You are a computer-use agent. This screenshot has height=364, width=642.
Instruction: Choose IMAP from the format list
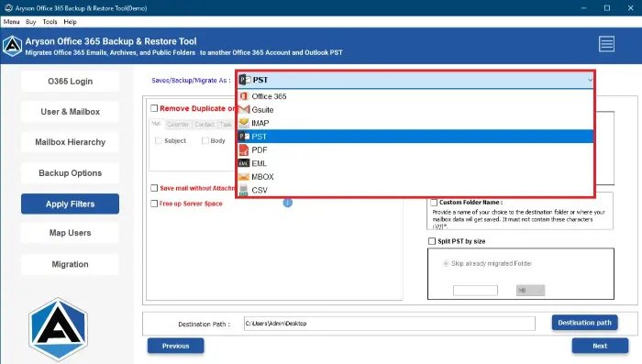click(x=415, y=123)
